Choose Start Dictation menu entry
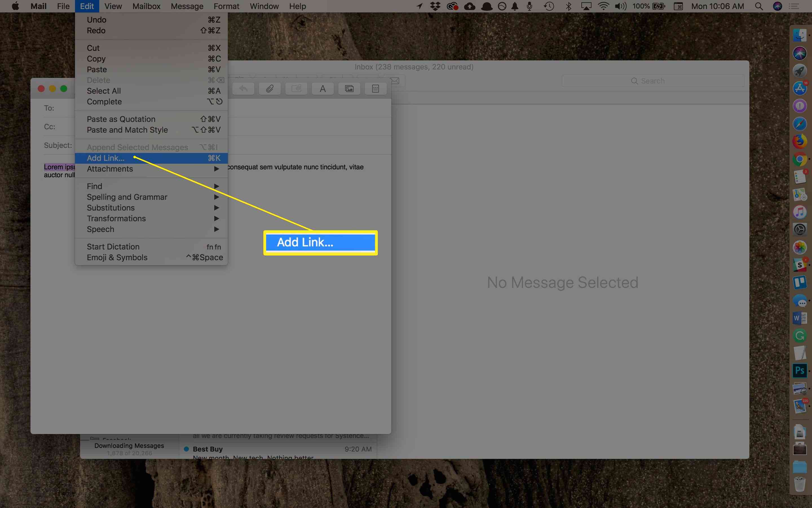The height and width of the screenshot is (508, 812). 151,247
